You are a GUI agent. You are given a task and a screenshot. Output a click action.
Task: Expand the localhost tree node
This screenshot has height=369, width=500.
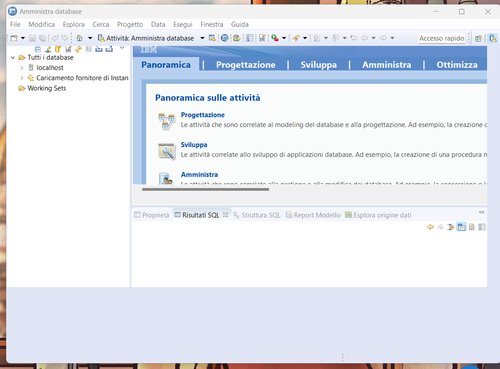[22, 68]
